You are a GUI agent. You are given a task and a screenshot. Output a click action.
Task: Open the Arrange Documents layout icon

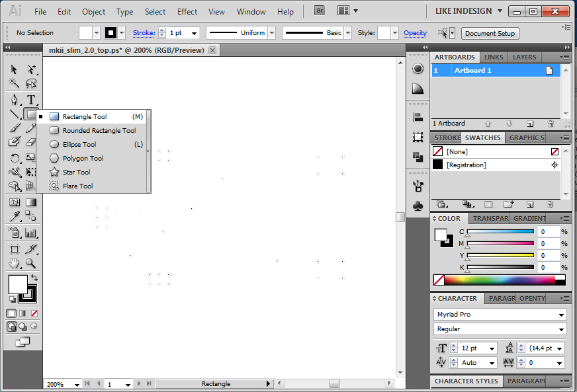pyautogui.click(x=347, y=11)
